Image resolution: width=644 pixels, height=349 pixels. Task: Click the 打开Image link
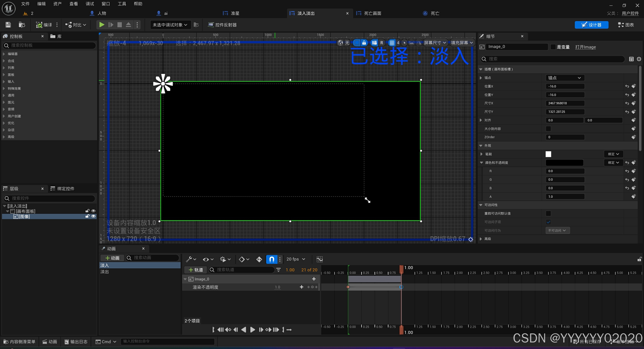(x=585, y=47)
